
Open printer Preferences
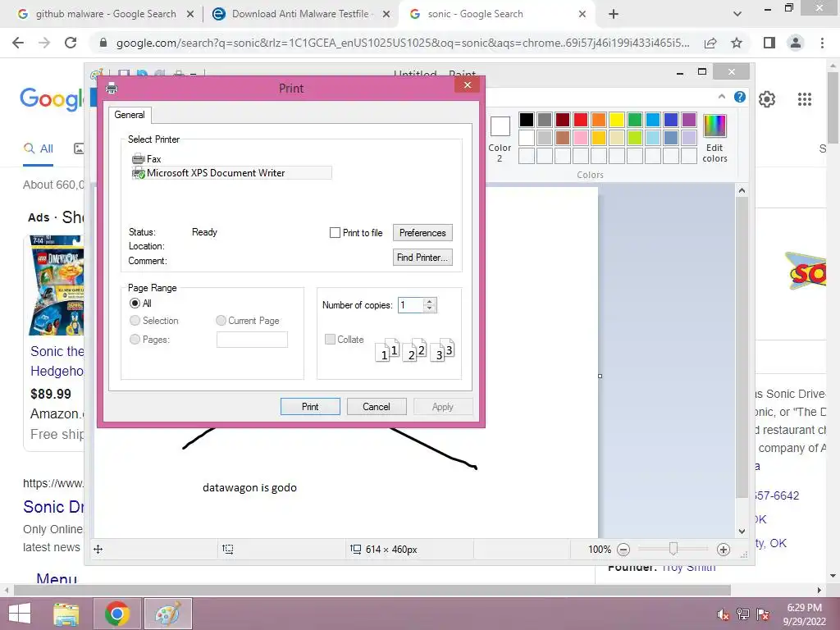(x=422, y=233)
